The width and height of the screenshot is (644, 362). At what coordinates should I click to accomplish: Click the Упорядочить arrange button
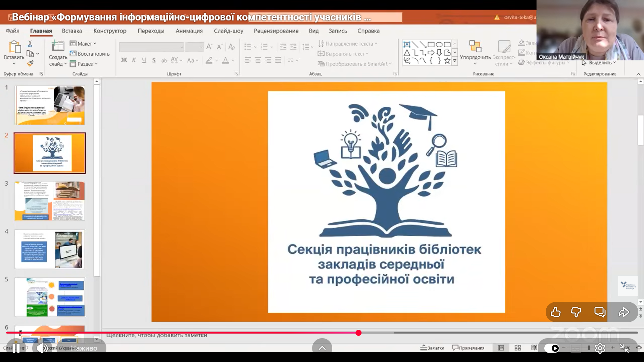[x=475, y=51]
